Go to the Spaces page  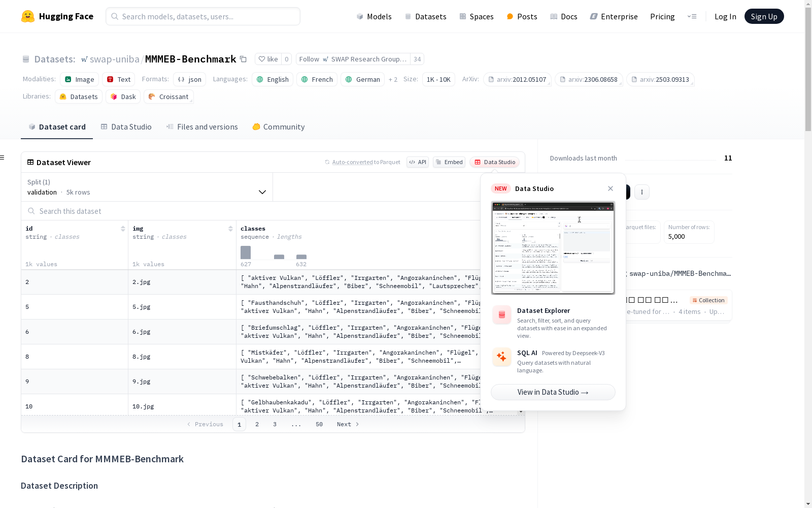[476, 16]
